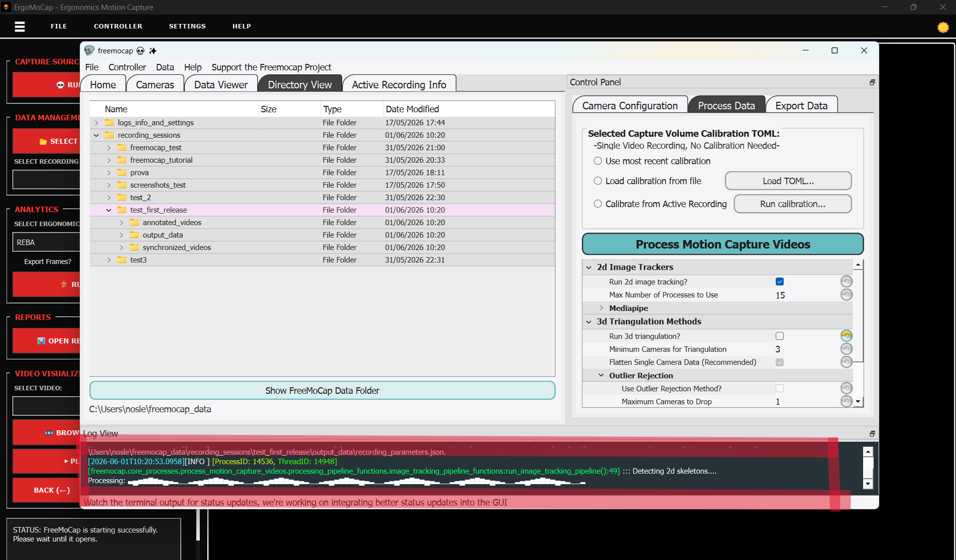Image resolution: width=956 pixels, height=560 pixels.
Task: Open the Export Data tab
Action: pyautogui.click(x=801, y=105)
